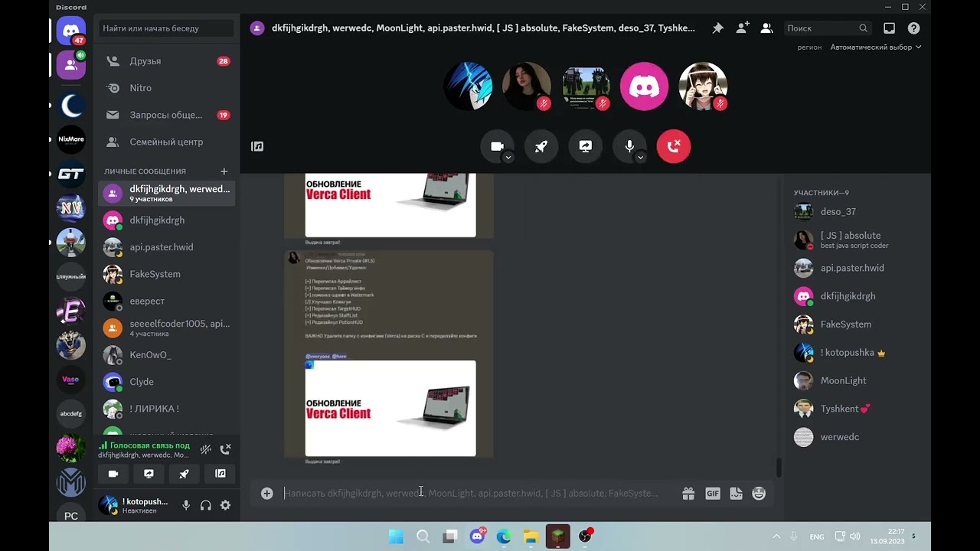Expand microphone options arrow in call controls
Image resolution: width=980 pixels, height=551 pixels.
pos(641,158)
